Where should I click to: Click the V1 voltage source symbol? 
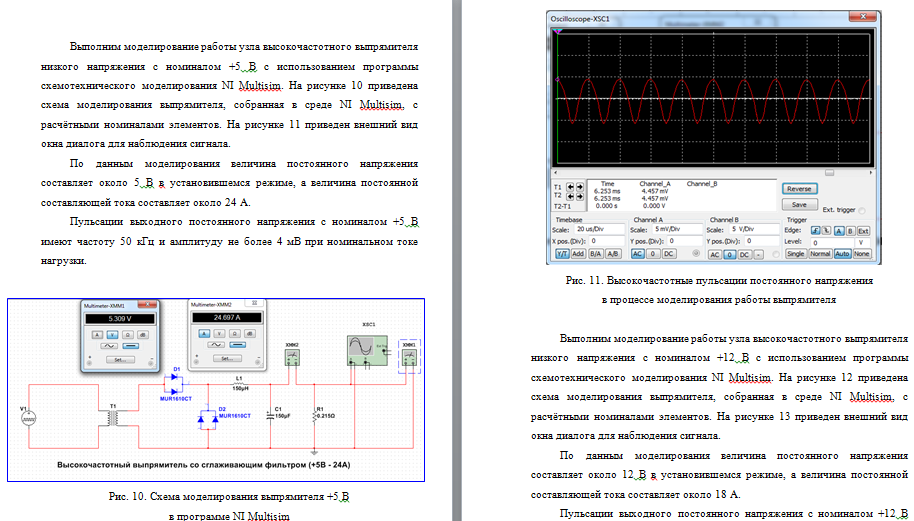point(29,418)
